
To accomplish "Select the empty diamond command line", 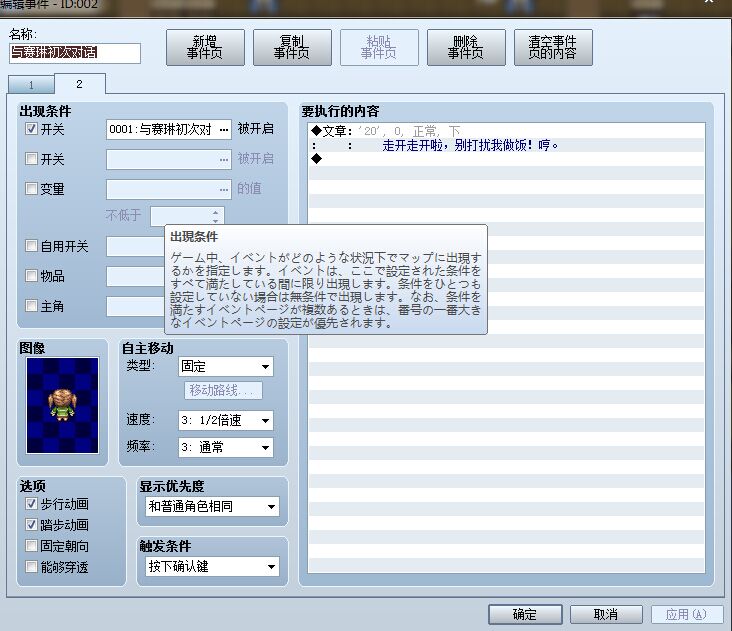I will point(506,159).
